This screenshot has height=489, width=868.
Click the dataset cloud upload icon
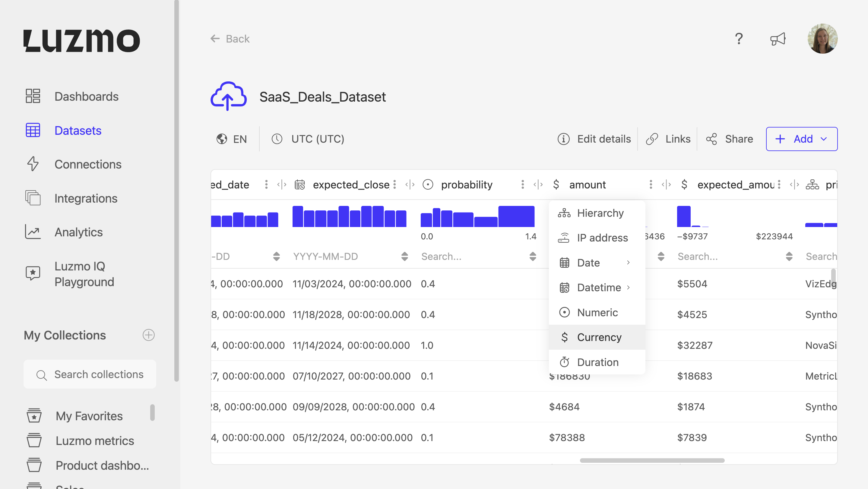coord(228,96)
